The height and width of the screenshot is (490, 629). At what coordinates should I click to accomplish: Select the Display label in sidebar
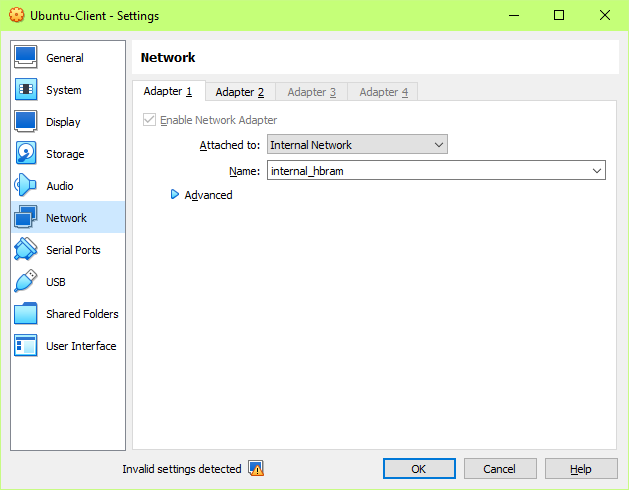[63, 122]
